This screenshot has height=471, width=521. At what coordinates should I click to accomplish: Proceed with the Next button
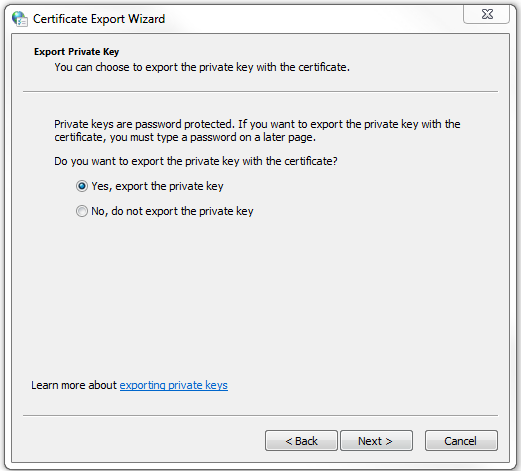point(376,441)
